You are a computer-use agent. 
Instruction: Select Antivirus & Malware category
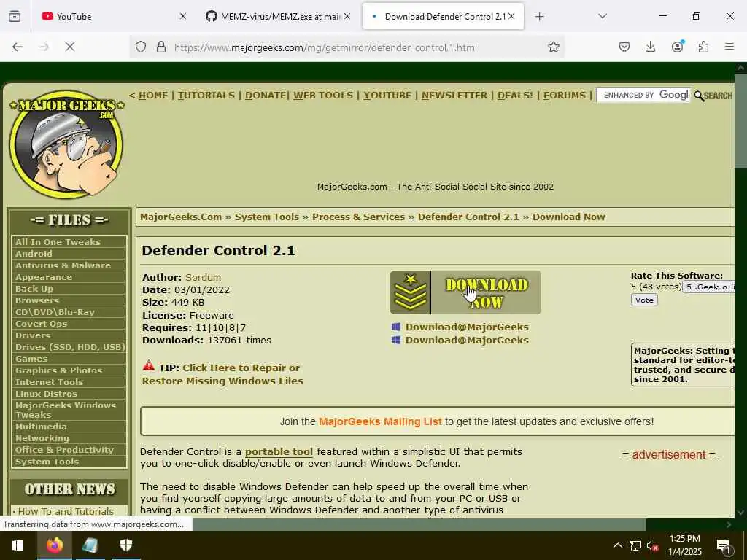point(63,265)
